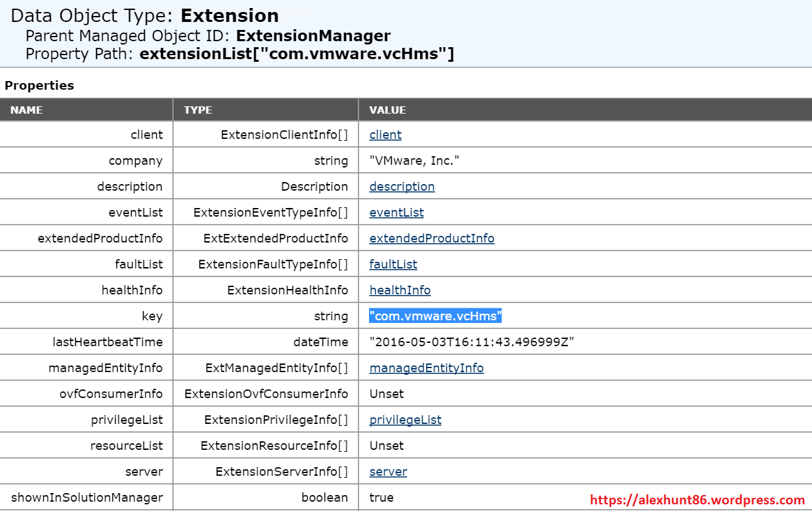The height and width of the screenshot is (511, 812).
Task: Select the lastHeartbeatTime timestamp value
Action: click(472, 342)
